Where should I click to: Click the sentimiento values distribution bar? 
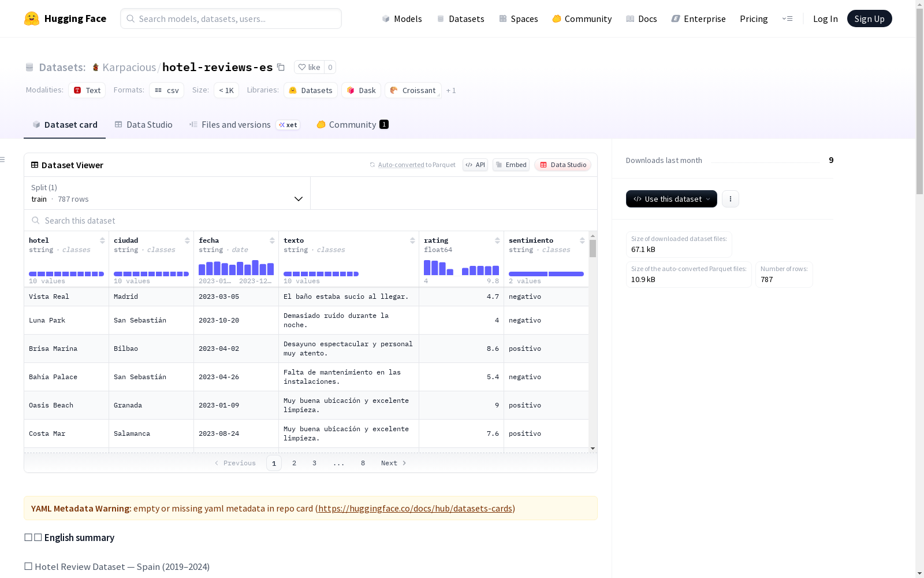click(x=546, y=274)
